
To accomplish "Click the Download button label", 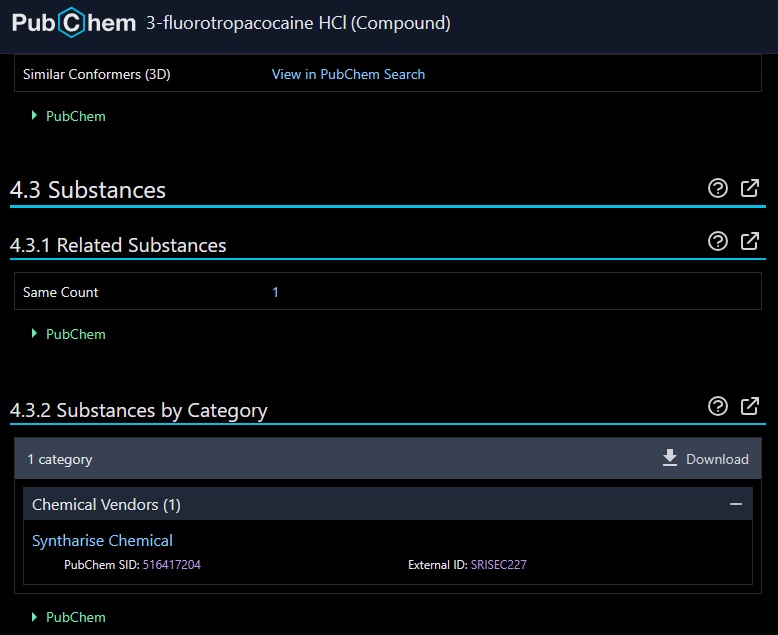I will 717,459.
